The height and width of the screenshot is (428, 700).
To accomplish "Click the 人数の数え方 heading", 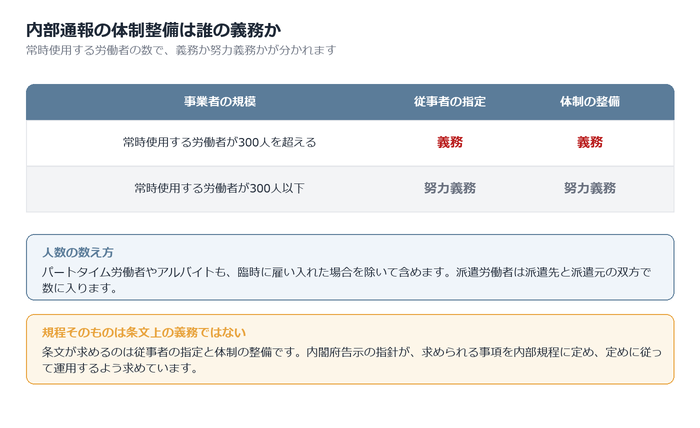I will pos(78,253).
